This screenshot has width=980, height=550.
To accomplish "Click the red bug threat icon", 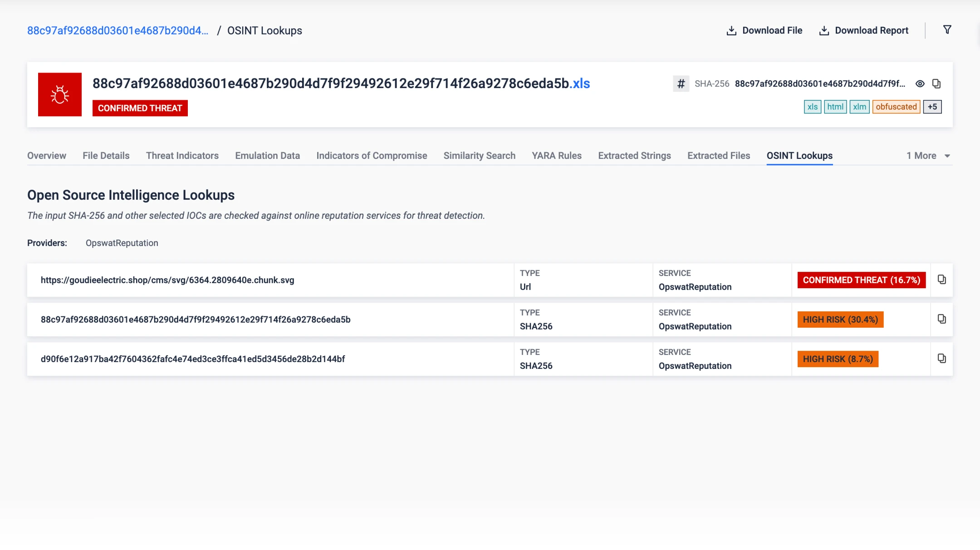I will [60, 94].
